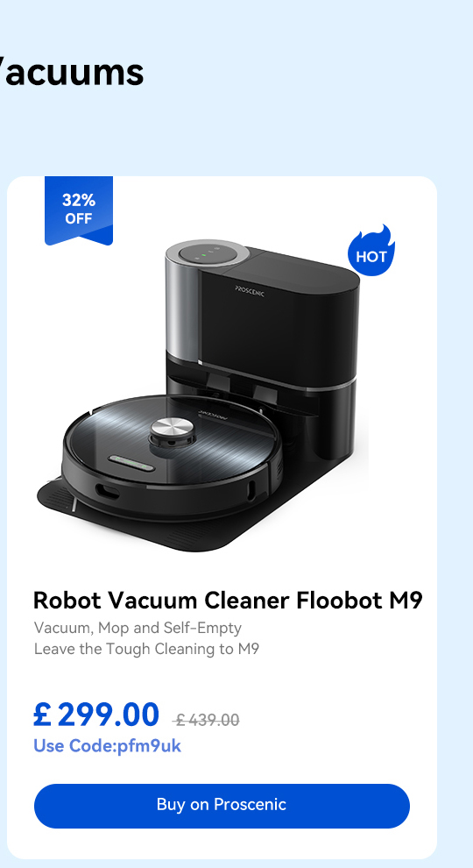Click the green-lit button panel on the robot lid
473x868 pixels.
(x=131, y=462)
